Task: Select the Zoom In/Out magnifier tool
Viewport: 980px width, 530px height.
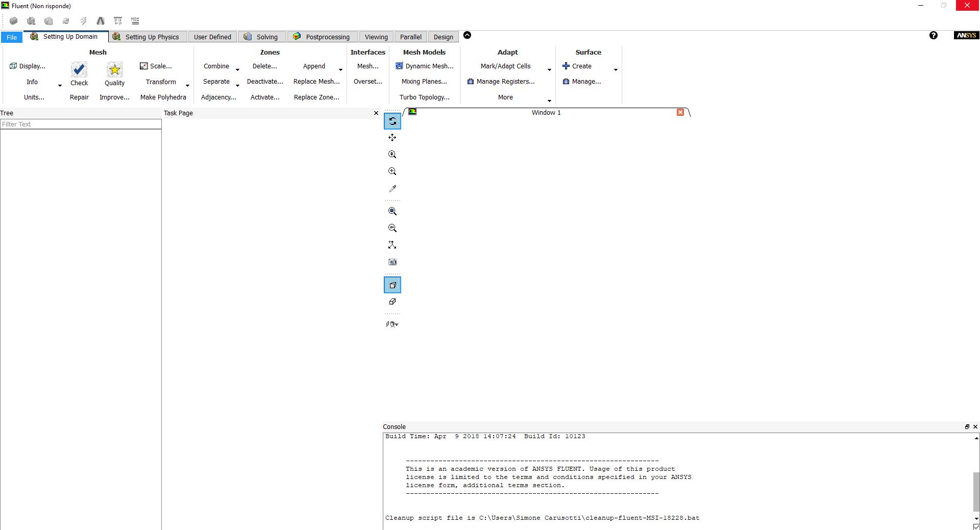Action: (x=393, y=155)
